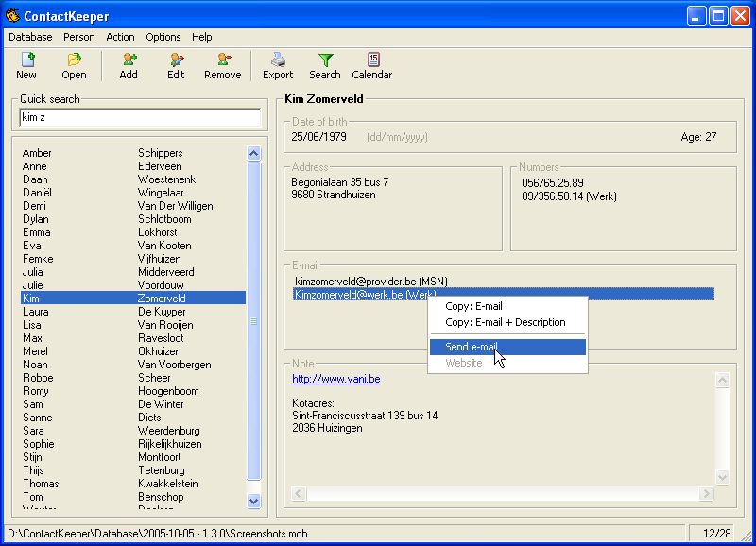Choose Send e-mail from context menu
756x546 pixels.
coord(471,347)
